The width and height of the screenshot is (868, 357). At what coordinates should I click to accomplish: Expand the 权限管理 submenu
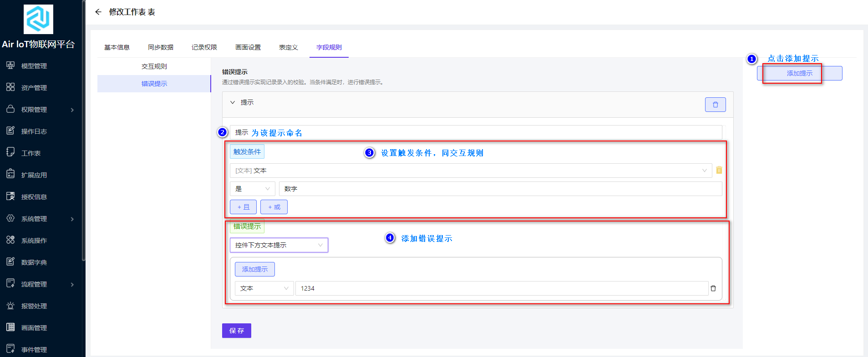click(x=72, y=110)
